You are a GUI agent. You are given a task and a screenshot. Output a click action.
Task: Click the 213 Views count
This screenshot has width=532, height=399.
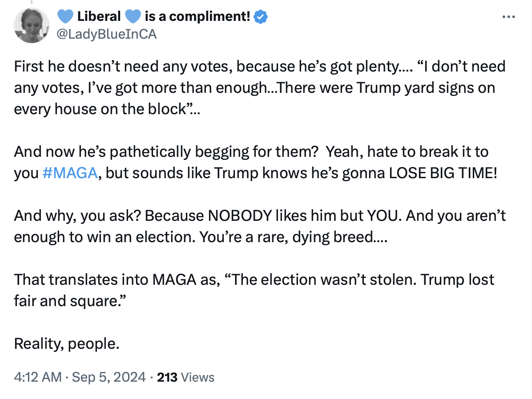[x=185, y=377]
